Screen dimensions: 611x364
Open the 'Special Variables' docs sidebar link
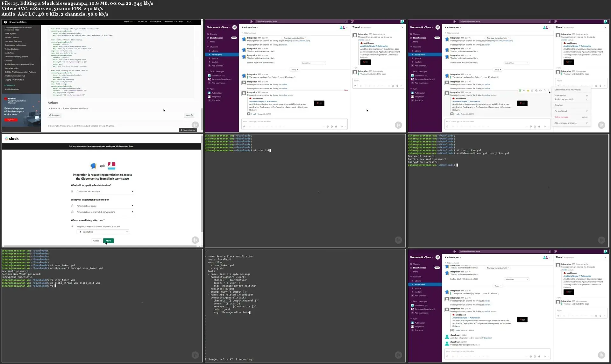[11, 68]
